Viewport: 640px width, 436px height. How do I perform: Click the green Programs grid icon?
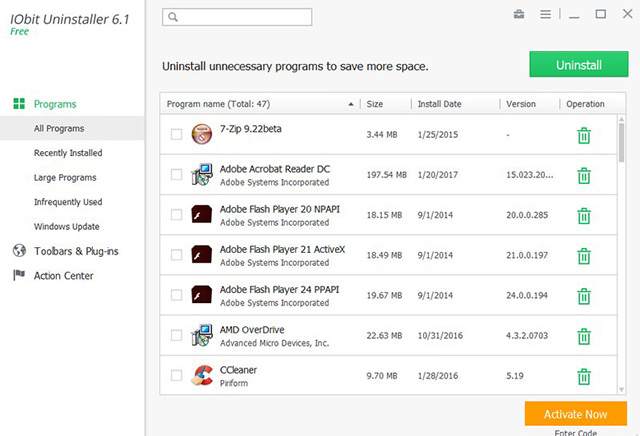point(19,104)
